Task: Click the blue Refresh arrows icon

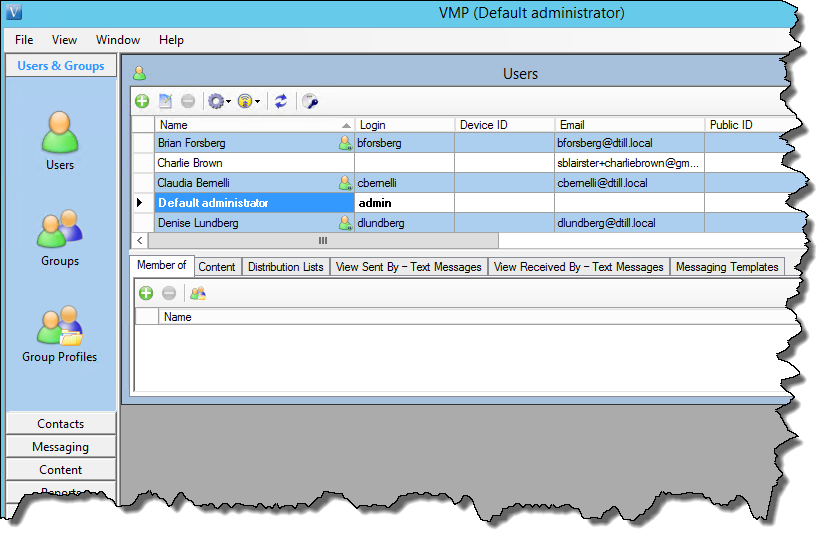Action: tap(281, 101)
